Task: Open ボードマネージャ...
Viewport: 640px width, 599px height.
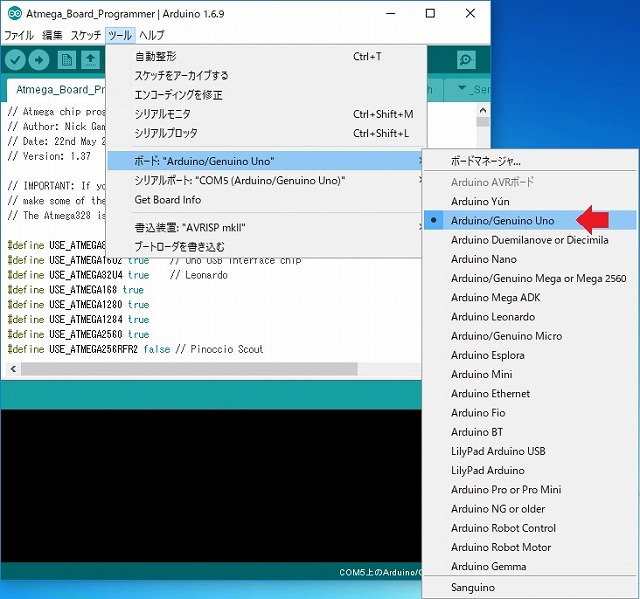Action: pyautogui.click(x=530, y=161)
